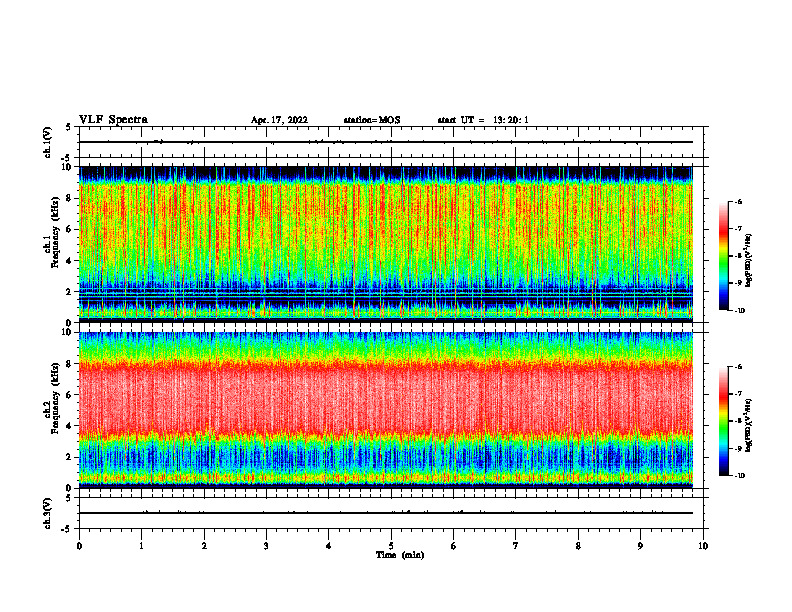The image size is (792, 612).
Task: Click the "station=MOS" header label
Action: tap(372, 120)
